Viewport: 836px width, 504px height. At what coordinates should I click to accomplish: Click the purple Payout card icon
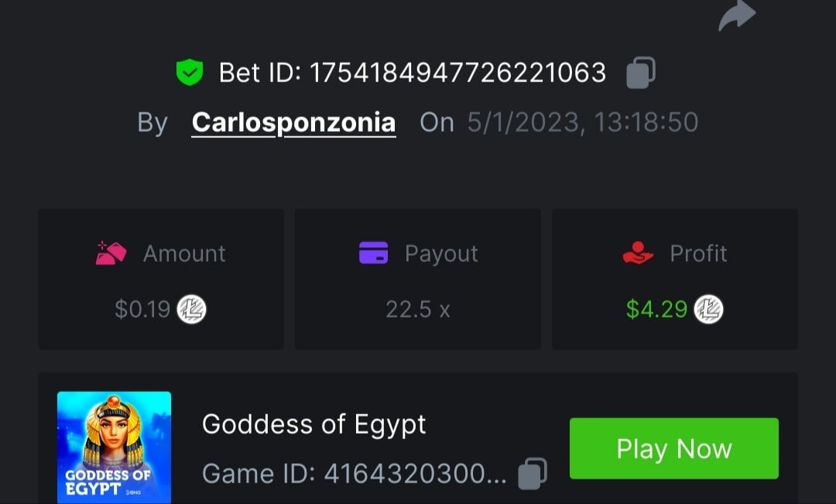[373, 253]
